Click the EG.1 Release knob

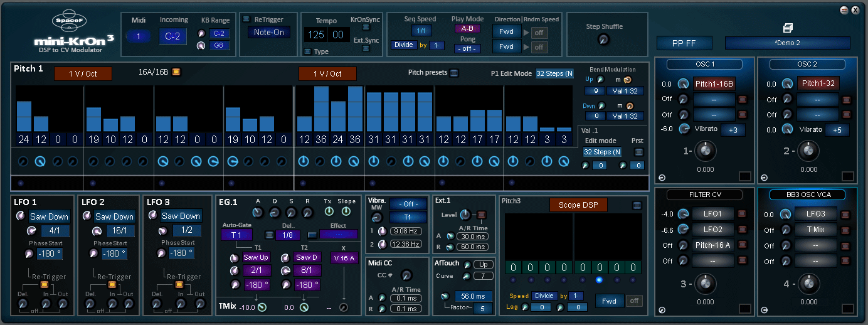pyautogui.click(x=307, y=212)
